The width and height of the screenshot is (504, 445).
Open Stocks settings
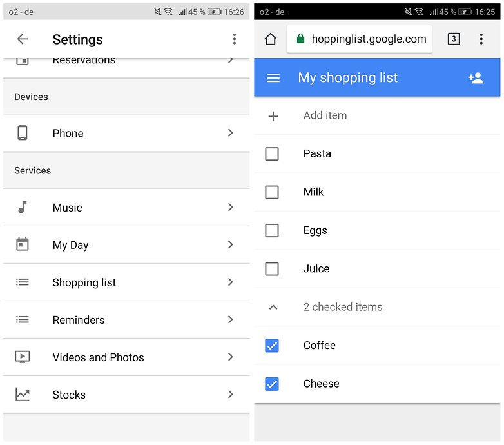pos(126,394)
